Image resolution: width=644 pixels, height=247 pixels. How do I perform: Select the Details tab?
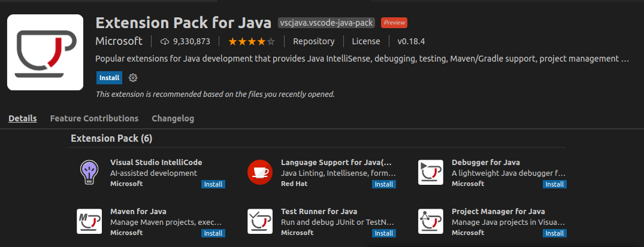pyautogui.click(x=23, y=118)
